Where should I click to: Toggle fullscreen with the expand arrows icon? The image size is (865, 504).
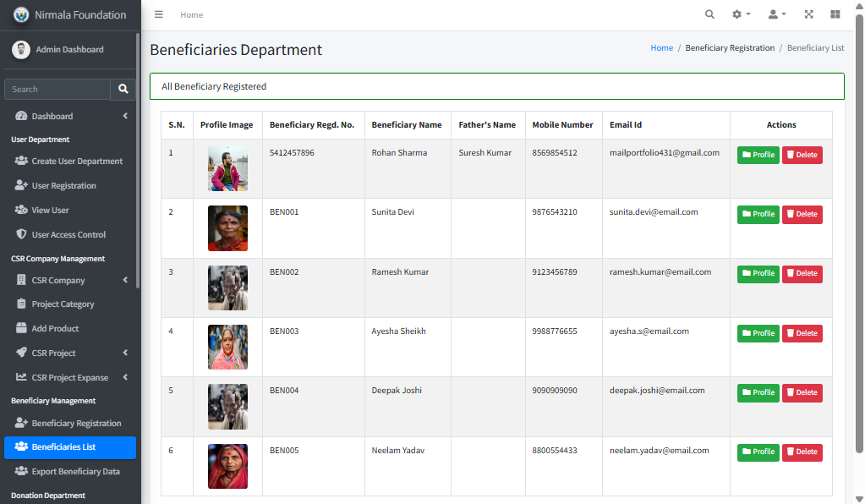(x=808, y=14)
